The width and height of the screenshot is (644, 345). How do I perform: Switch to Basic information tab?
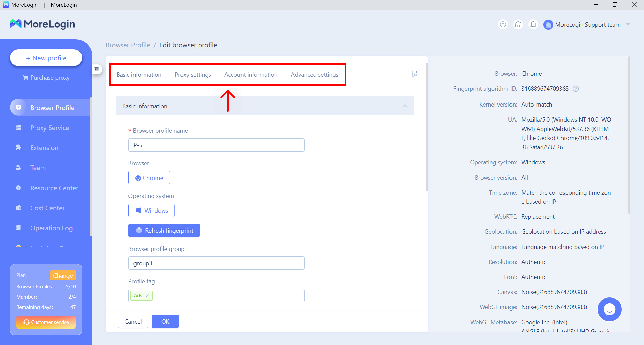(x=139, y=75)
